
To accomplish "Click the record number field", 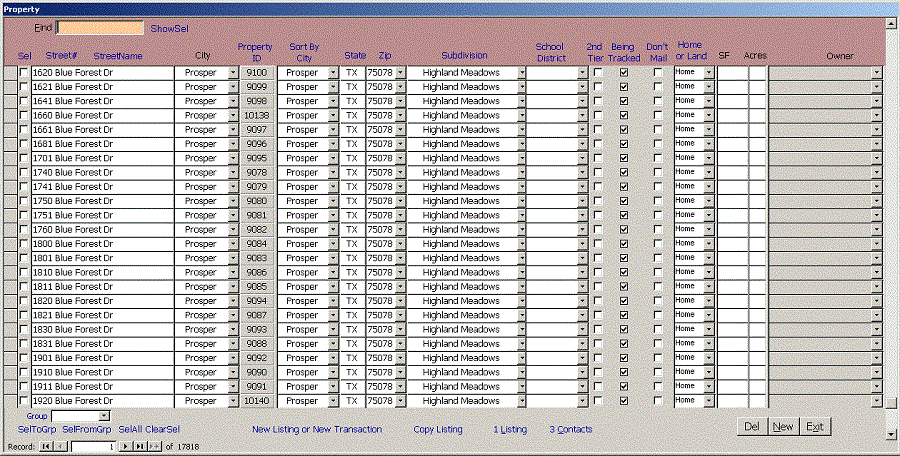I will tap(94, 446).
